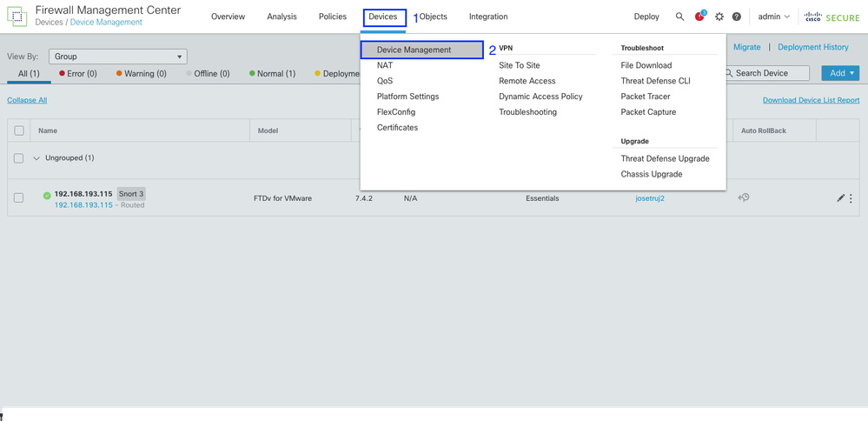Image resolution: width=868 pixels, height=421 pixels.
Task: Open the help question mark icon
Action: coord(736,17)
